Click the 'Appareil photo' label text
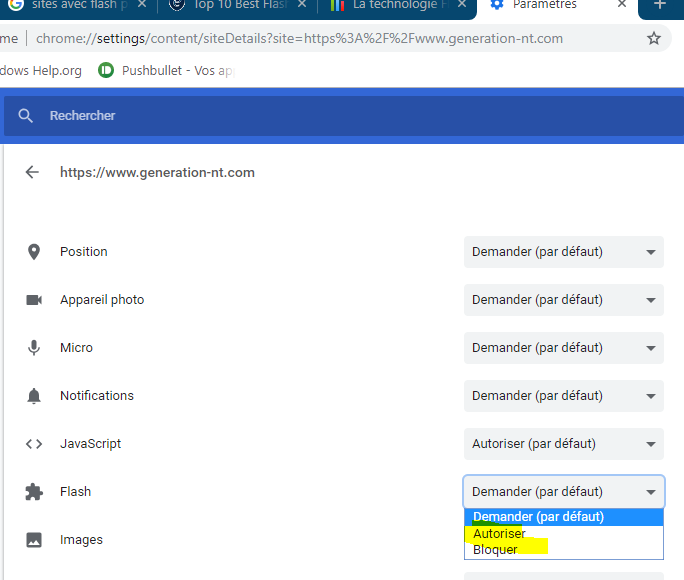The image size is (684, 580). click(x=102, y=300)
